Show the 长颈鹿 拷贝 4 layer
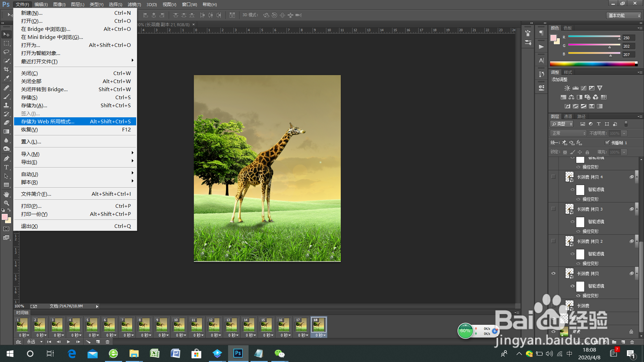 [x=553, y=177]
